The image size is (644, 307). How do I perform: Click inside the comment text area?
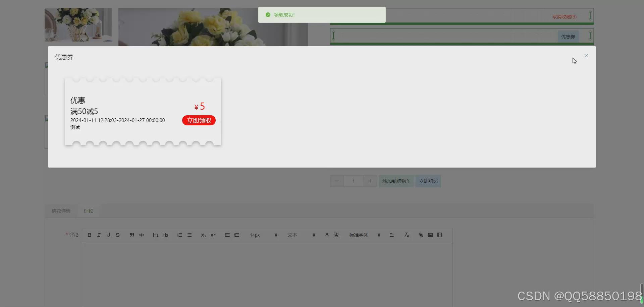(x=267, y=274)
